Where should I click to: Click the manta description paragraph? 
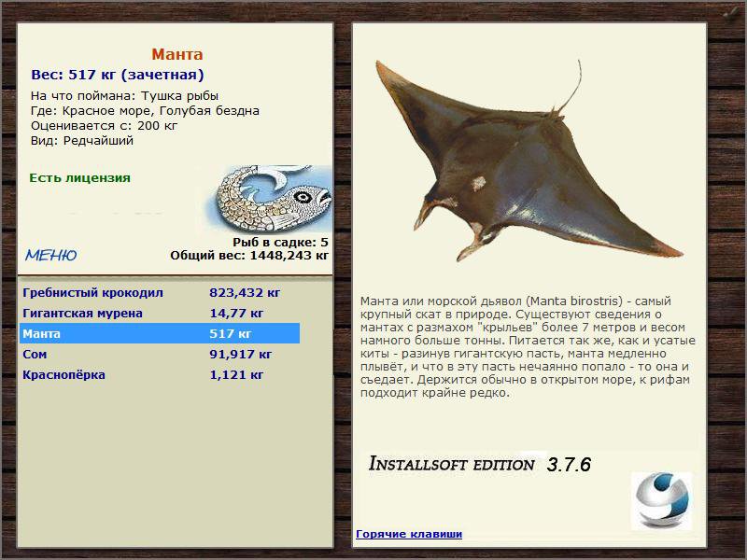pyautogui.click(x=528, y=346)
